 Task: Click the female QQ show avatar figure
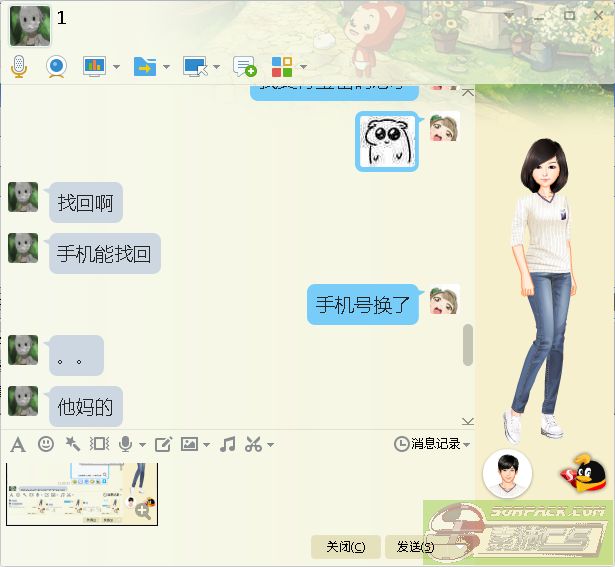pos(542,291)
